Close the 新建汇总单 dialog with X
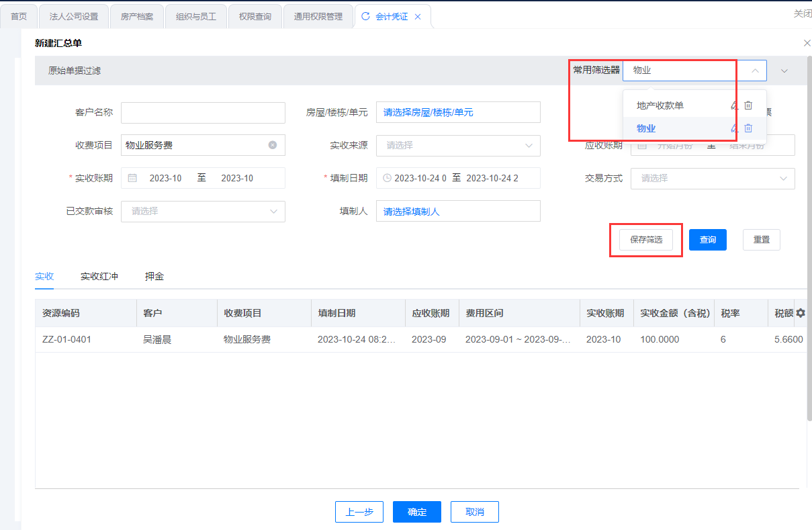 coord(807,43)
